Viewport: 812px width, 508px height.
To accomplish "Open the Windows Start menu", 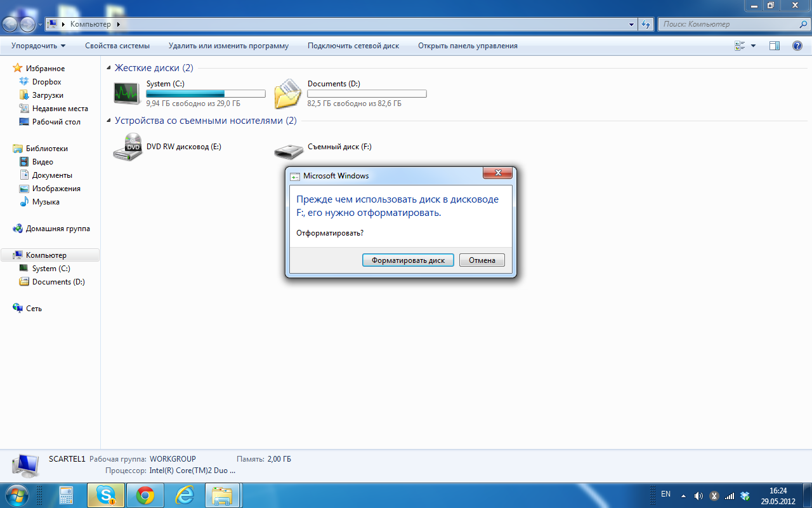I will (16, 495).
